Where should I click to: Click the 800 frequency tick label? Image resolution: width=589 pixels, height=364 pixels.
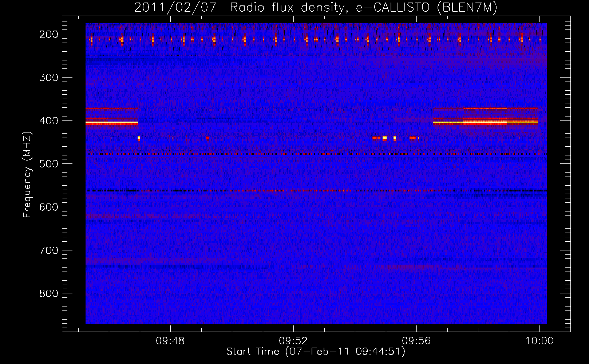pos(48,294)
